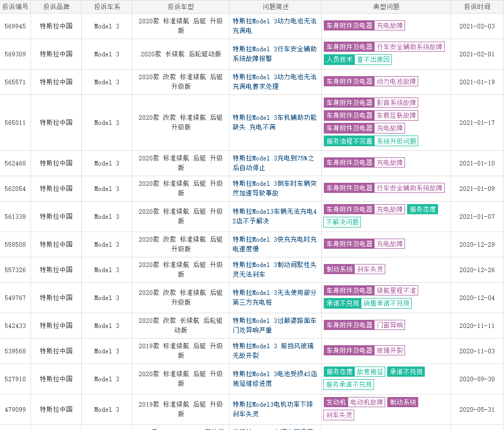Click the 电动机故障 tag
Image resolution: width=504 pixels, height=430 pixels.
coord(366,402)
